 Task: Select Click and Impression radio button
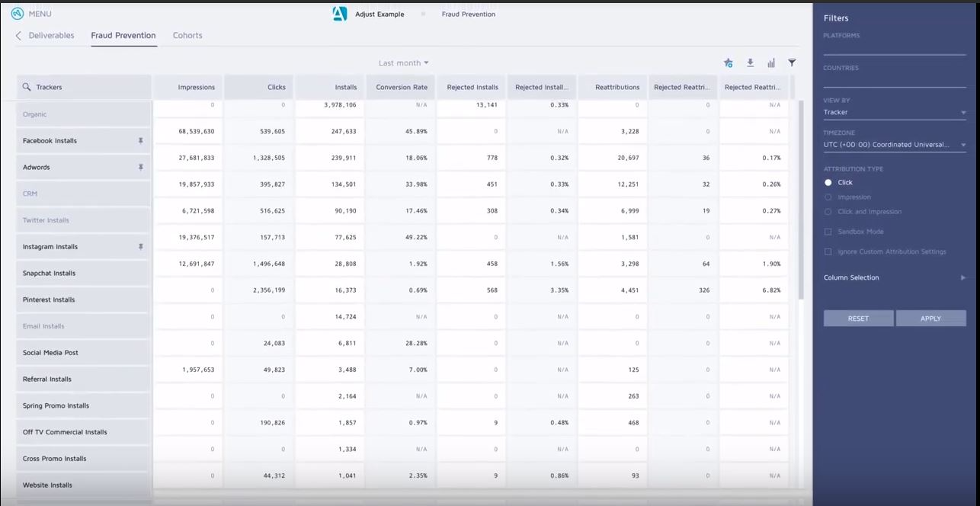pyautogui.click(x=828, y=212)
